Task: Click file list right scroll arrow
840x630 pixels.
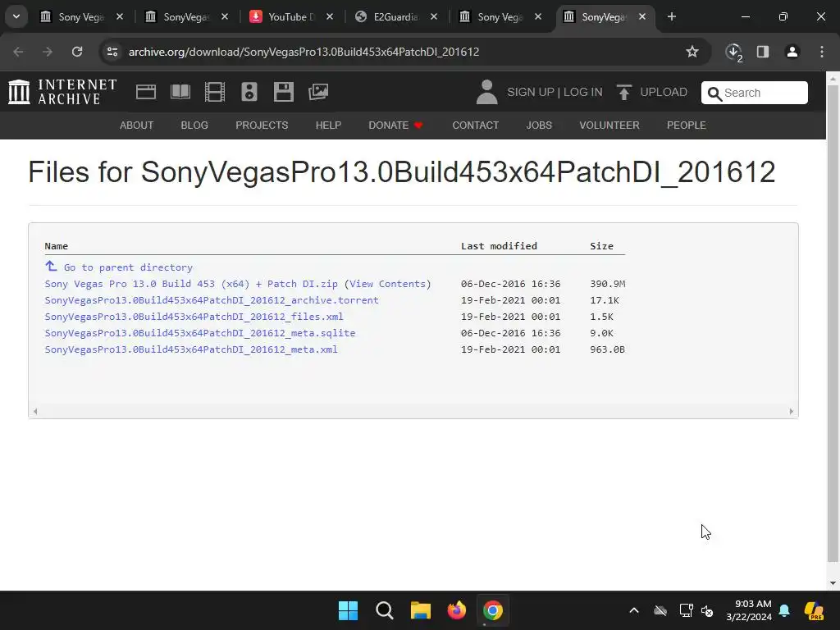Action: point(792,412)
